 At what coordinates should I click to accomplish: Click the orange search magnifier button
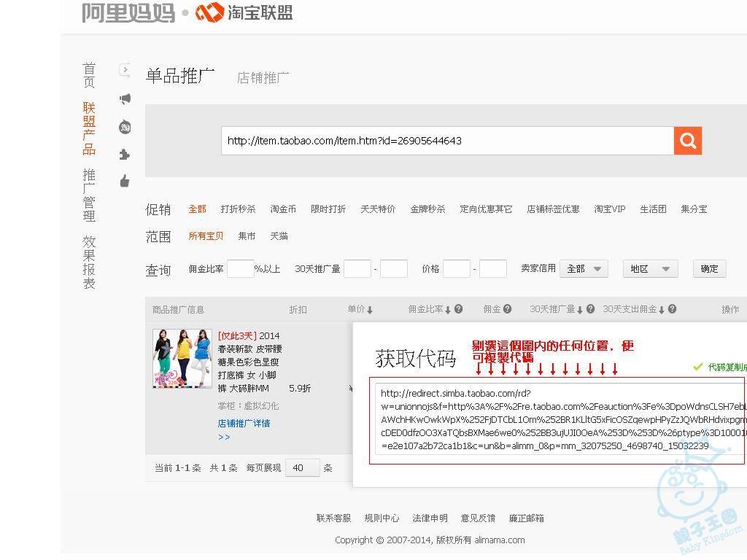point(687,141)
